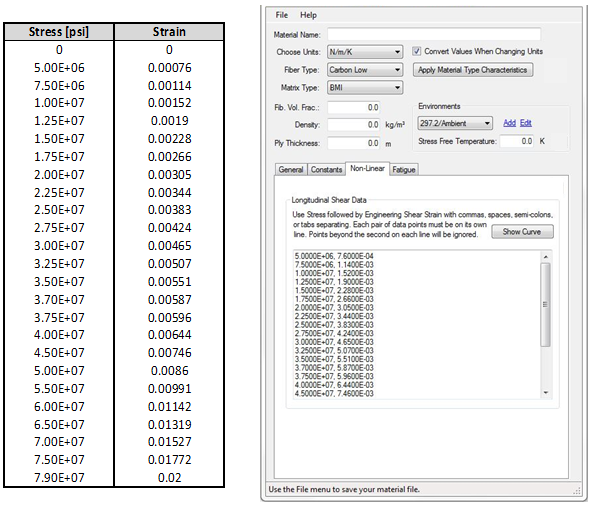Open the Help menu
The height and width of the screenshot is (506, 589).
[308, 15]
